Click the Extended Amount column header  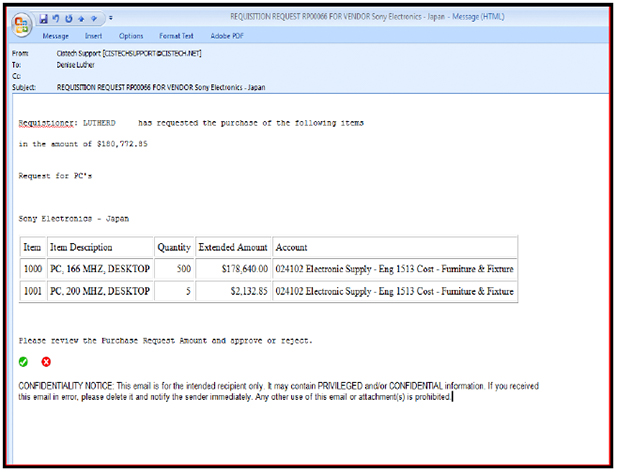point(233,247)
